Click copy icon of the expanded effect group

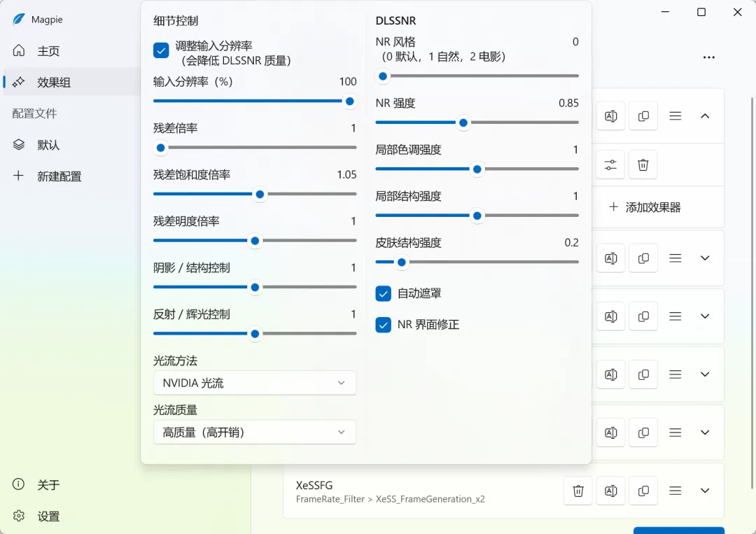(643, 116)
